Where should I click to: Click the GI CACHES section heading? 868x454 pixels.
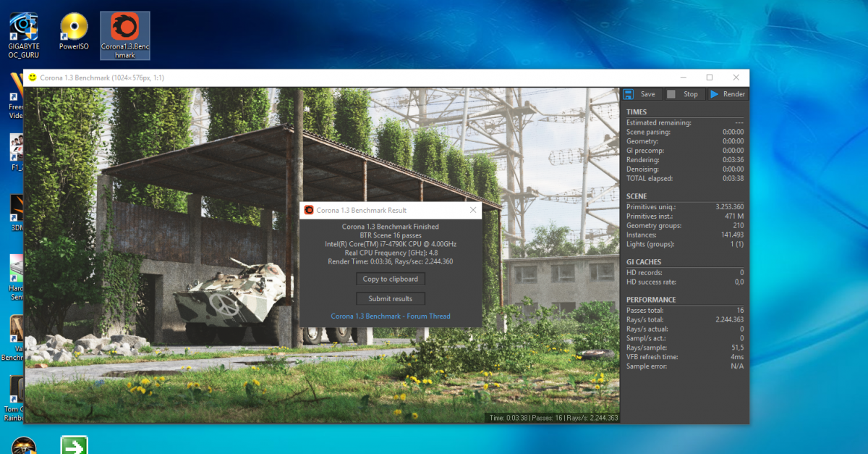644,262
